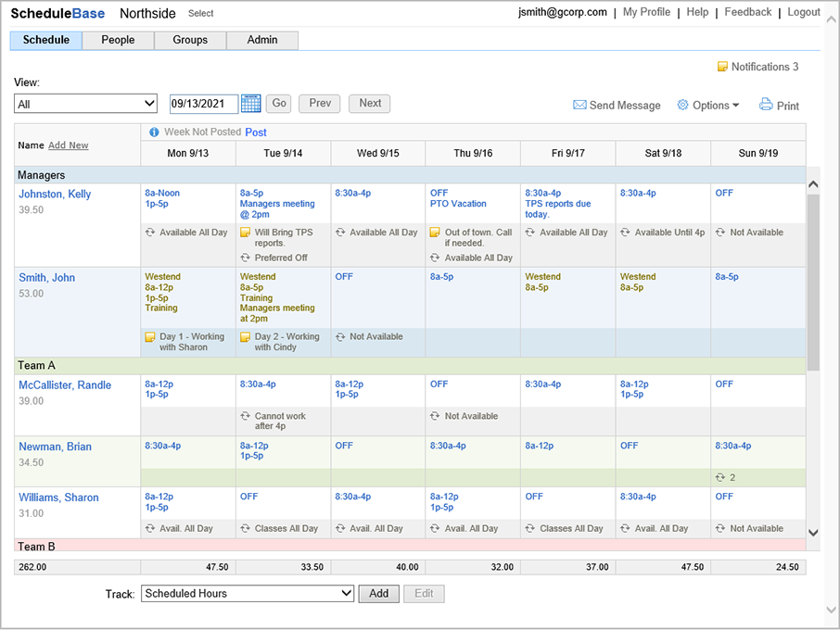Click the Send Message envelope icon

579,106
